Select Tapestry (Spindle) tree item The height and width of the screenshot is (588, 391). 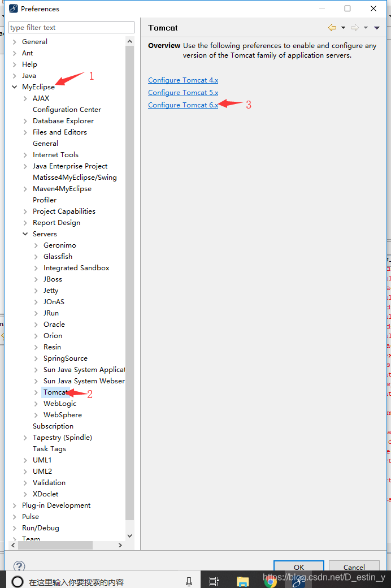pos(62,437)
